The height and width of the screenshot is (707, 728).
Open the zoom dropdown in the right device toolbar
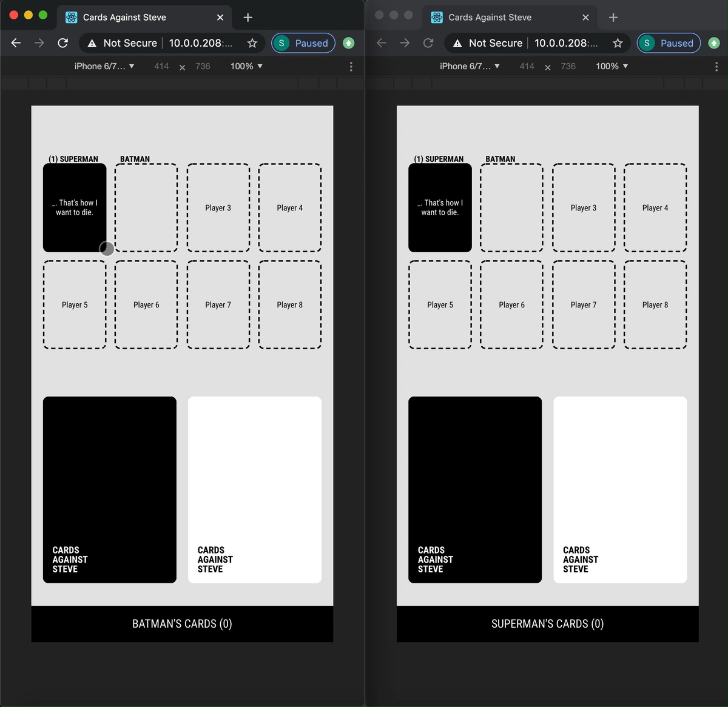[x=612, y=66]
